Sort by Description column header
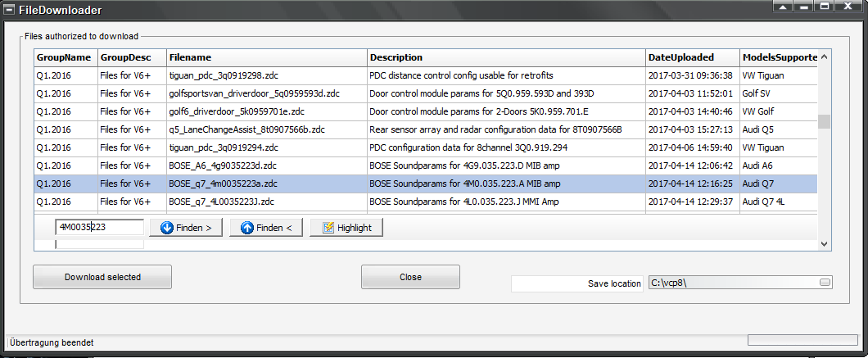 pos(507,57)
